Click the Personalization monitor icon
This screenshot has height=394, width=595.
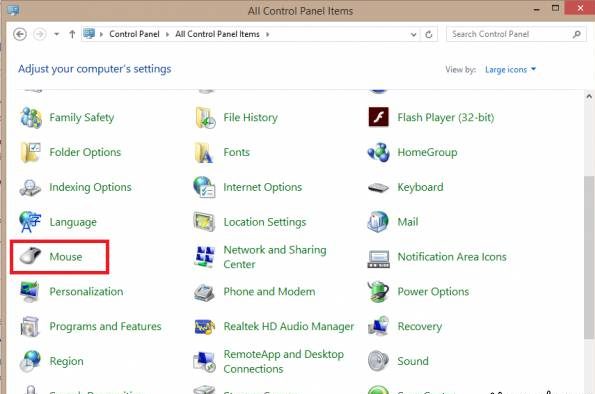(x=30, y=292)
